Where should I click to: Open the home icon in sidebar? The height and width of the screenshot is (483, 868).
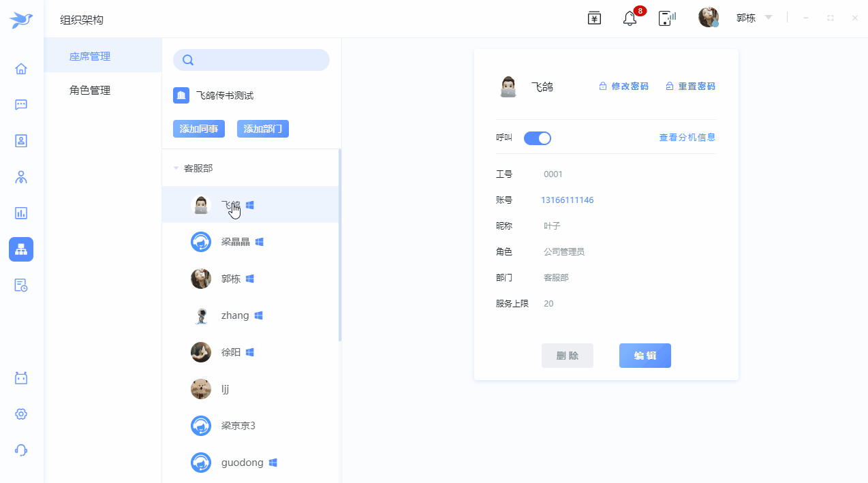click(21, 69)
